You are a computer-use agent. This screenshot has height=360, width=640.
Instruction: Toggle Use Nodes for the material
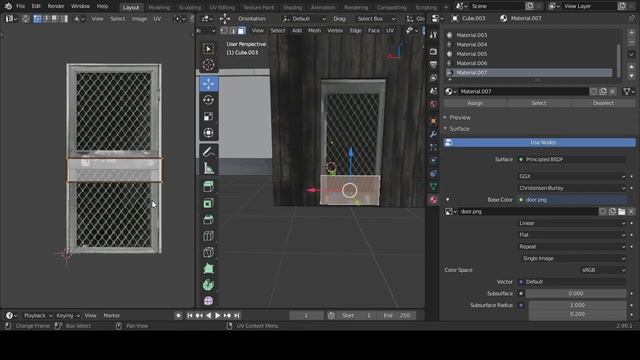coord(540,142)
